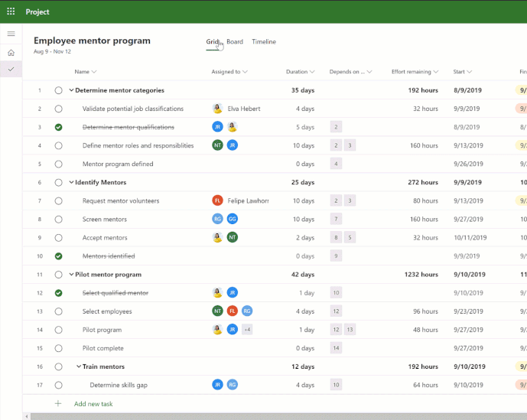Collapse the Pilot mentor program group
This screenshot has width=527, height=420.
[71, 275]
